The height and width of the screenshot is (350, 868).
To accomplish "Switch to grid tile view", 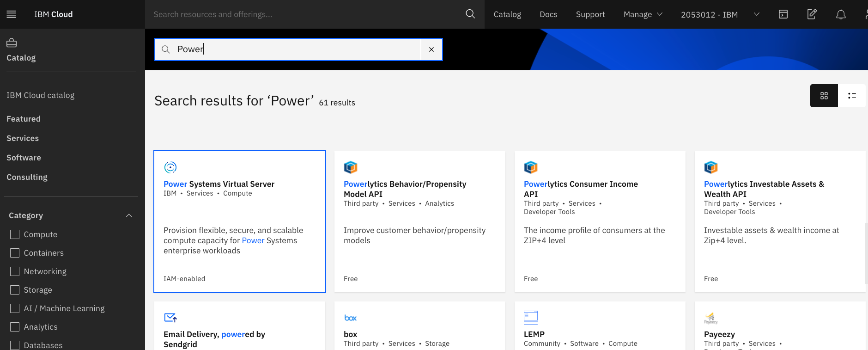I will (824, 96).
